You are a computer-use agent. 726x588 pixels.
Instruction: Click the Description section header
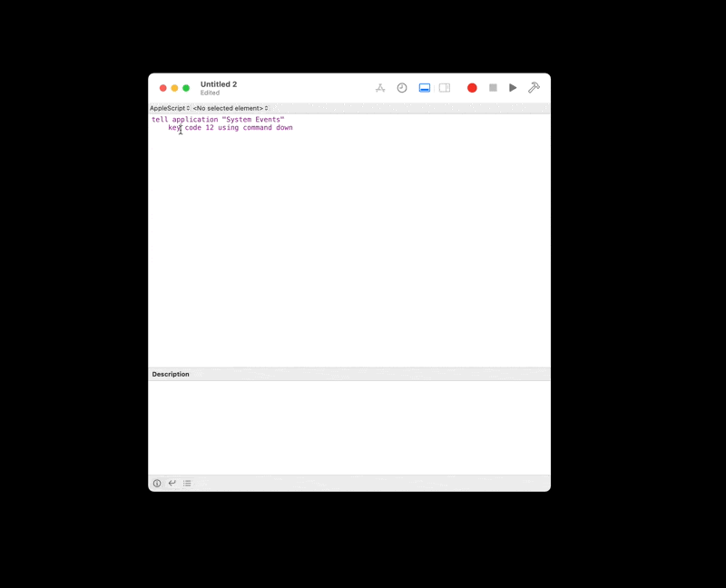(171, 374)
